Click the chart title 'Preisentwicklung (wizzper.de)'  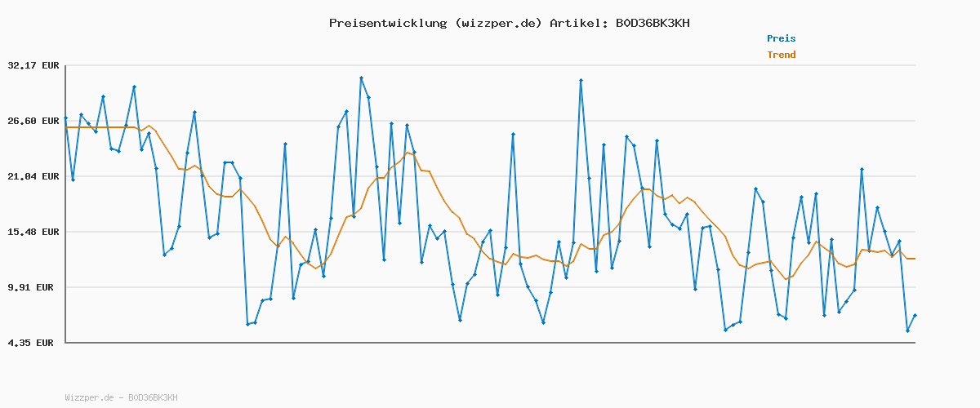tap(435, 23)
